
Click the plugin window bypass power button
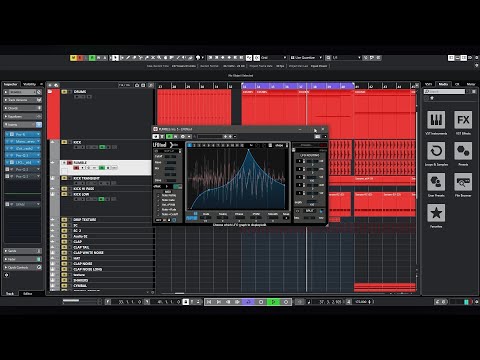coord(156,136)
